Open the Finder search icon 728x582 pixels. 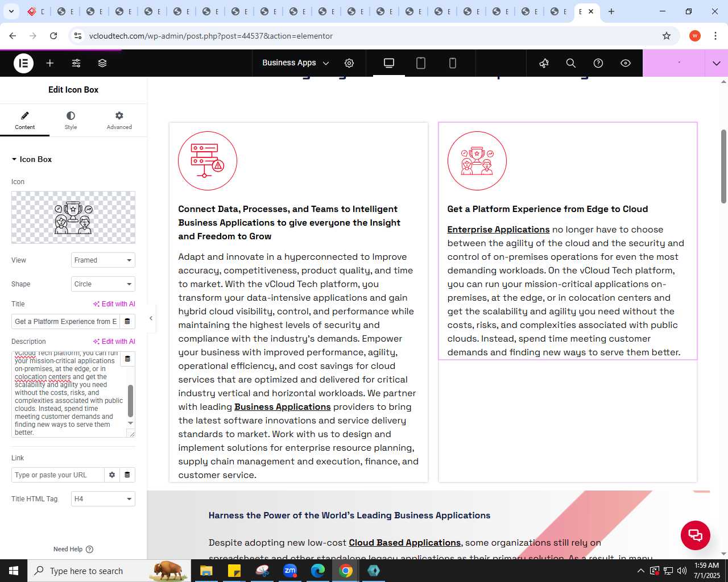(571, 63)
